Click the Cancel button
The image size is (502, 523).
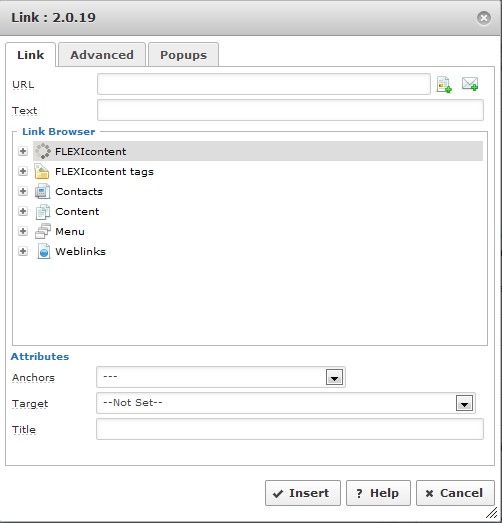[x=455, y=493]
